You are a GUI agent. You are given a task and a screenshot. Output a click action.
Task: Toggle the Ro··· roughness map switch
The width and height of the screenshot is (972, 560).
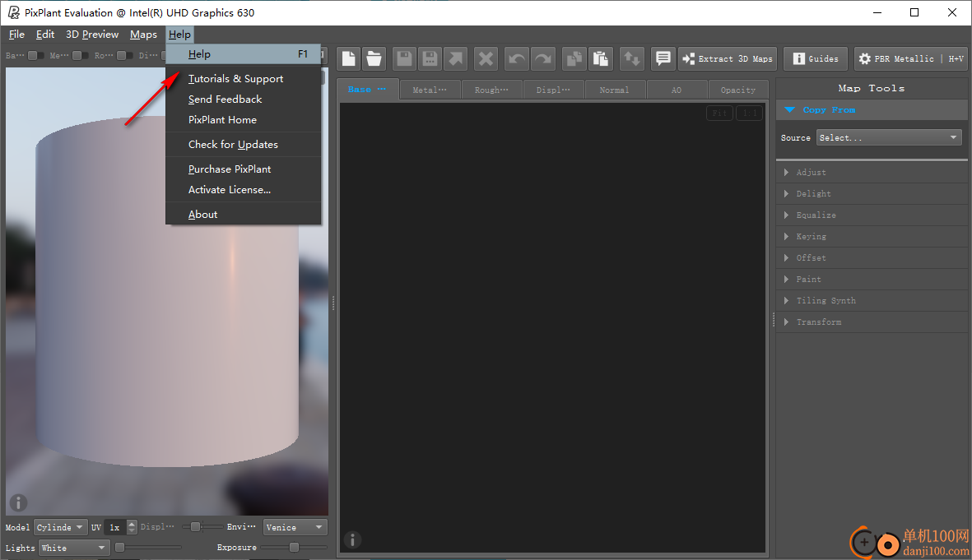click(x=124, y=55)
